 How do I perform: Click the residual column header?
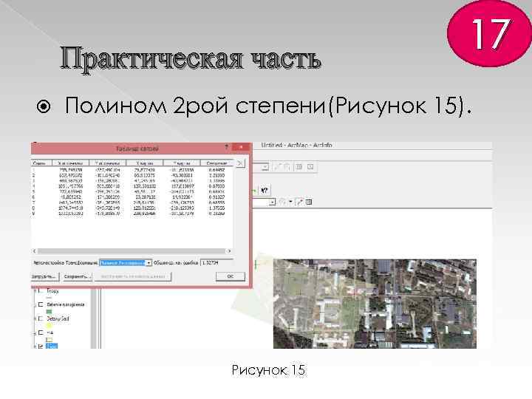[216, 163]
